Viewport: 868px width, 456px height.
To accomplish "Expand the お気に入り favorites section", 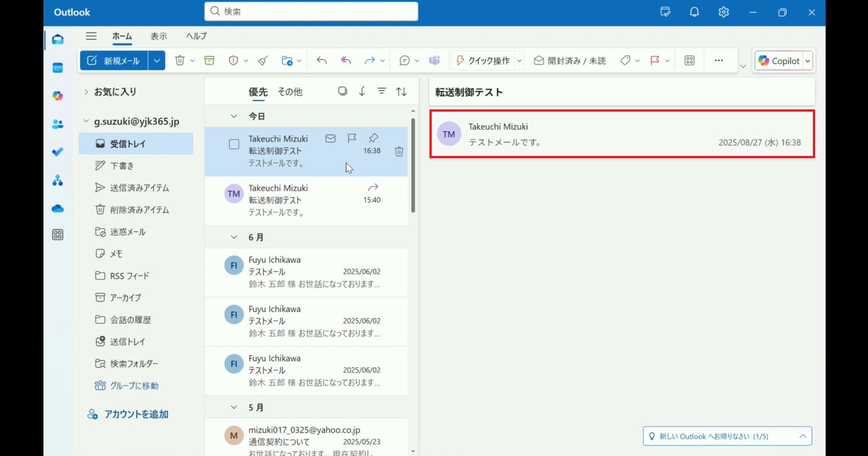I will tap(86, 92).
